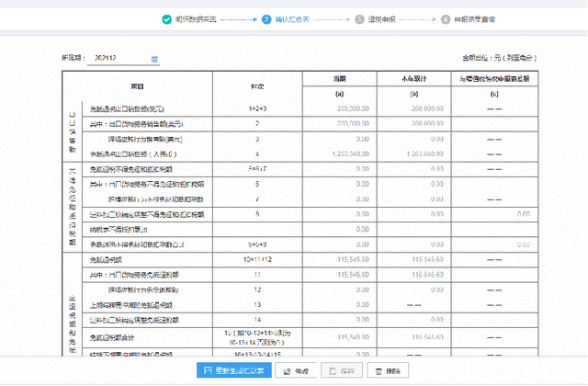Click 当期 value 1,200,040.00 in row 4
588x386 pixels.
point(350,153)
